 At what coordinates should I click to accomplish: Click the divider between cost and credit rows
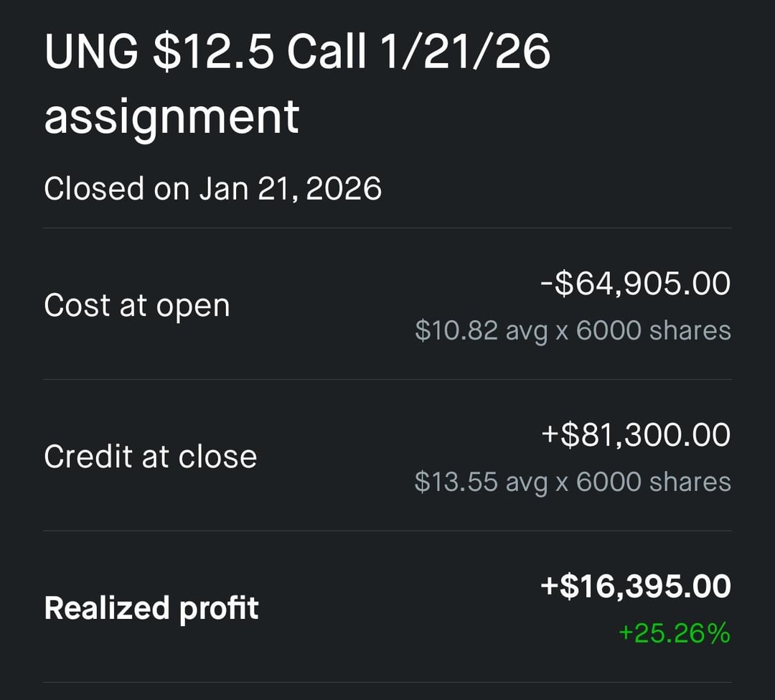tap(387, 379)
